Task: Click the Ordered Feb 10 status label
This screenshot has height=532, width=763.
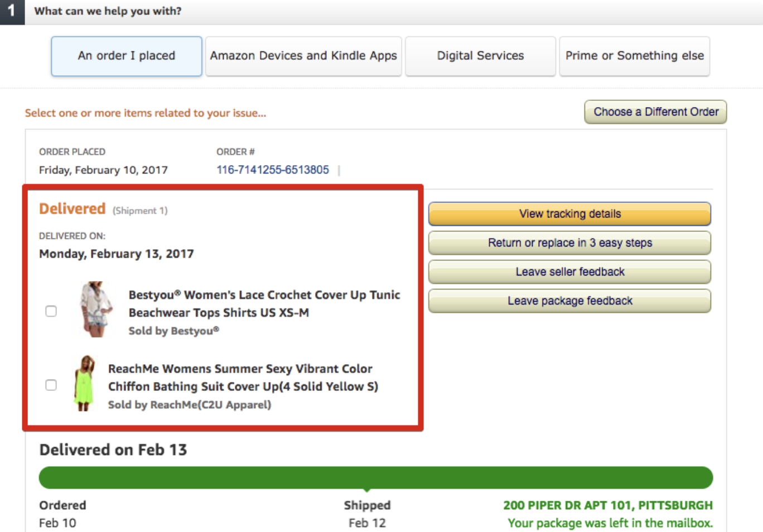Action: point(62,514)
